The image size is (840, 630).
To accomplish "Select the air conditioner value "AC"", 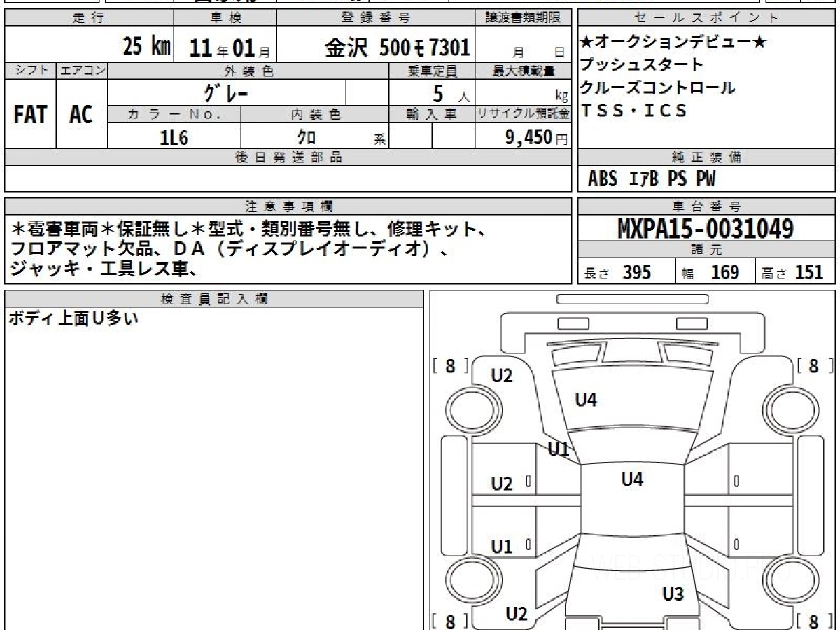I will [x=81, y=114].
